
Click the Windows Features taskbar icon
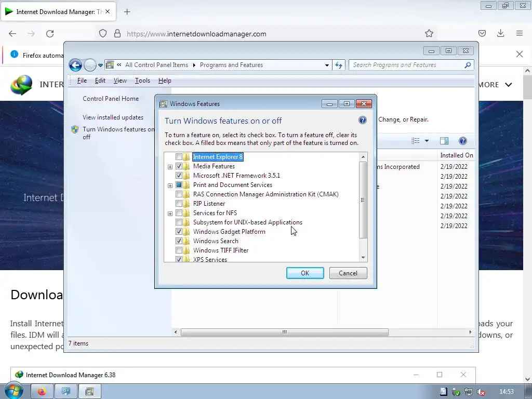(90, 392)
